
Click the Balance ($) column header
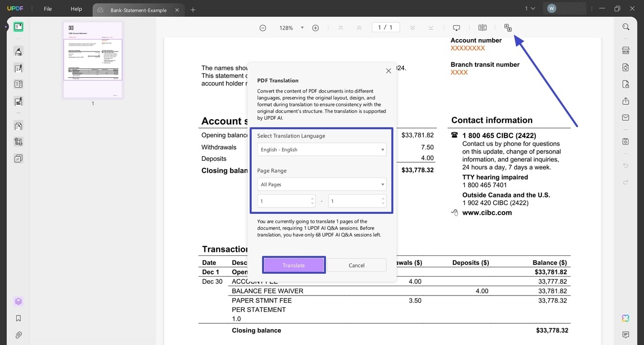(550, 263)
